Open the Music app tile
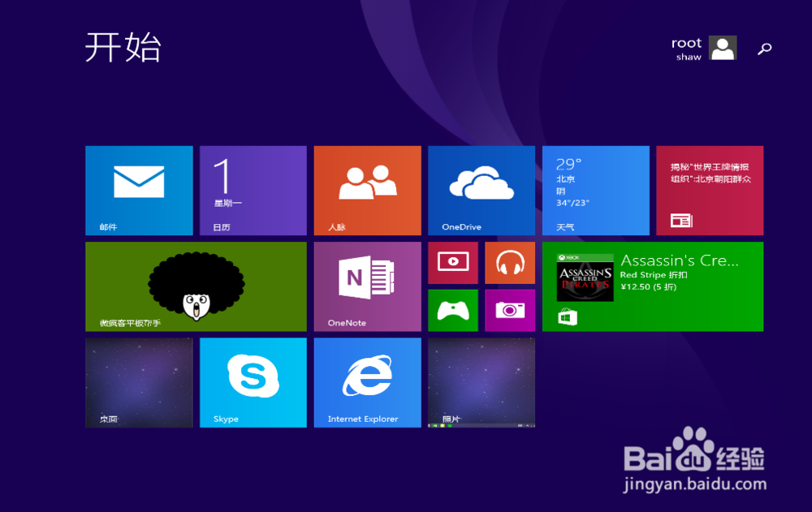The width and height of the screenshot is (812, 512). (510, 263)
